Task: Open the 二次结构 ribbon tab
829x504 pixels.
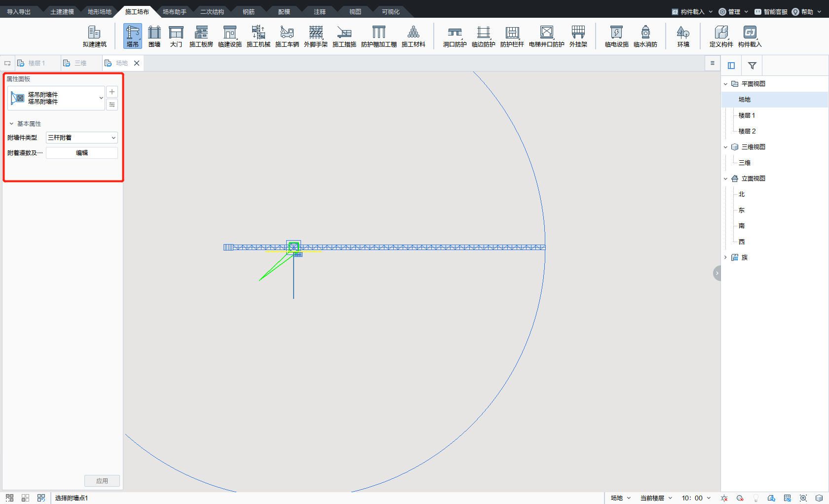Action: [212, 12]
